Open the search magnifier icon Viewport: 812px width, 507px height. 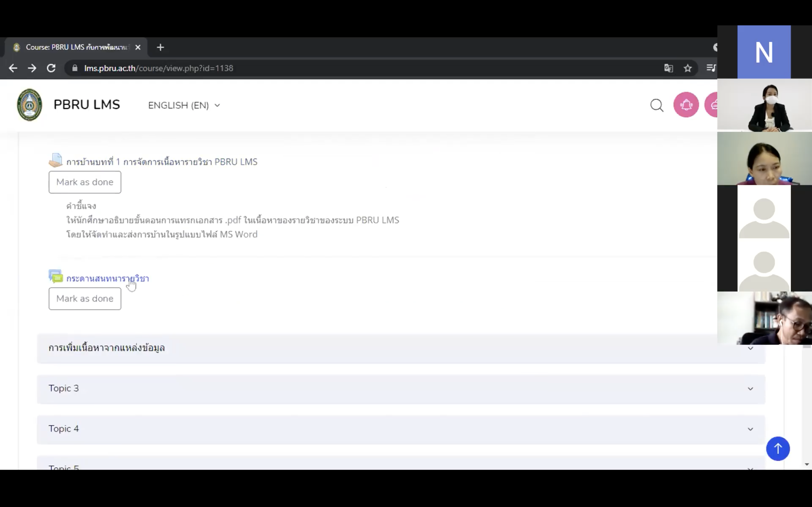(x=656, y=105)
